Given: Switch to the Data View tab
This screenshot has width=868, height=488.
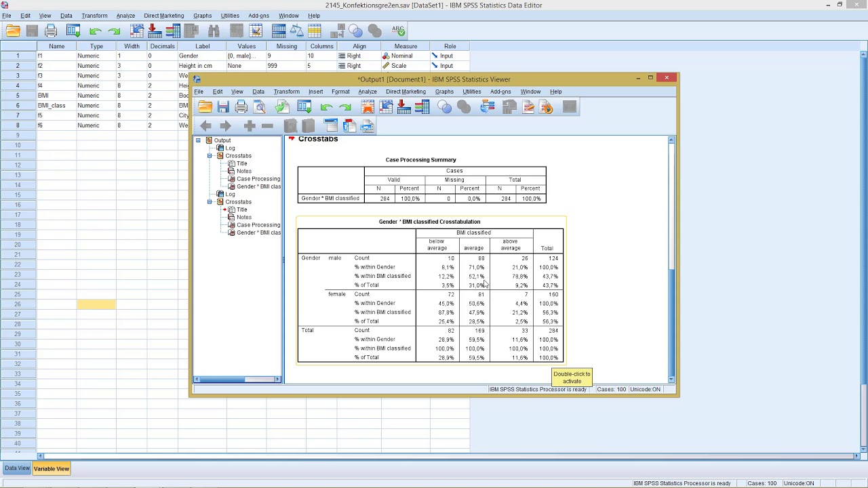Looking at the screenshot, I should (18, 468).
